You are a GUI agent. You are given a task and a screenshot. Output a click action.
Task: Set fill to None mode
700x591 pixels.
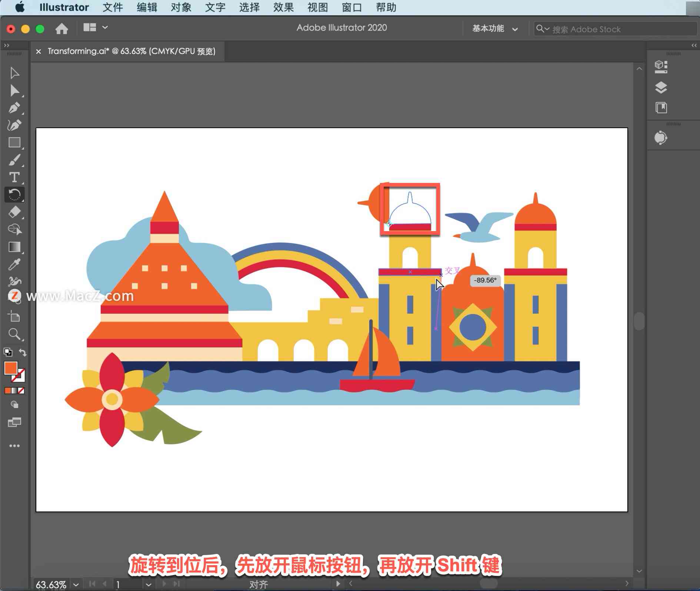pyautogui.click(x=21, y=391)
